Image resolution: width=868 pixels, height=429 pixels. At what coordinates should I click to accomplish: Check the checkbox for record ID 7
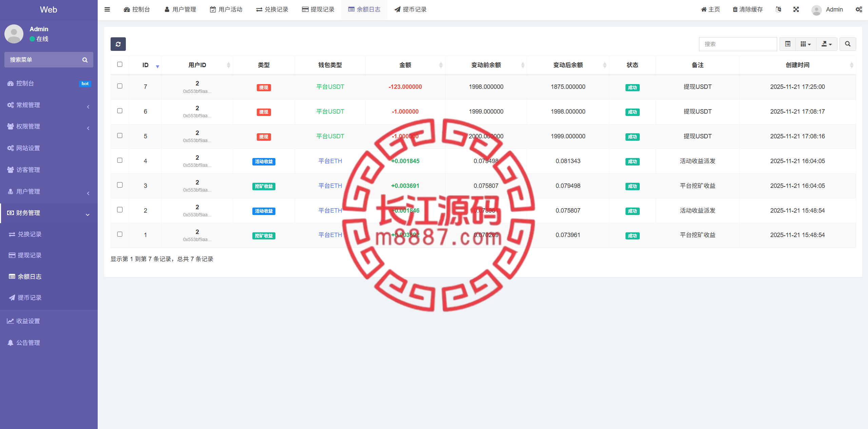point(120,86)
